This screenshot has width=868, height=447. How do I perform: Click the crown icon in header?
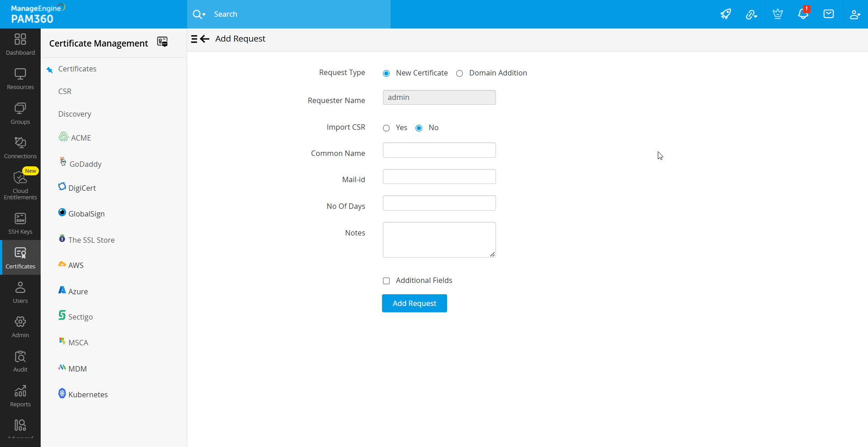(778, 14)
